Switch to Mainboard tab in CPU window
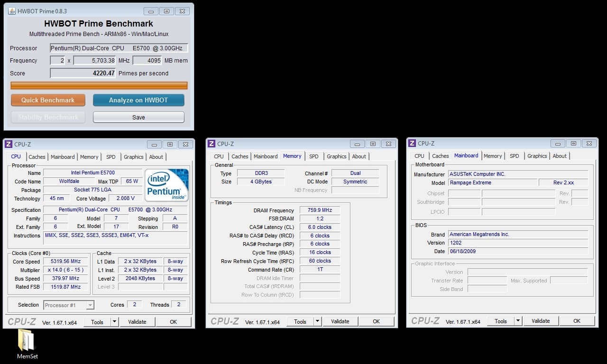Viewport: 607px width, 364px height. (63, 157)
